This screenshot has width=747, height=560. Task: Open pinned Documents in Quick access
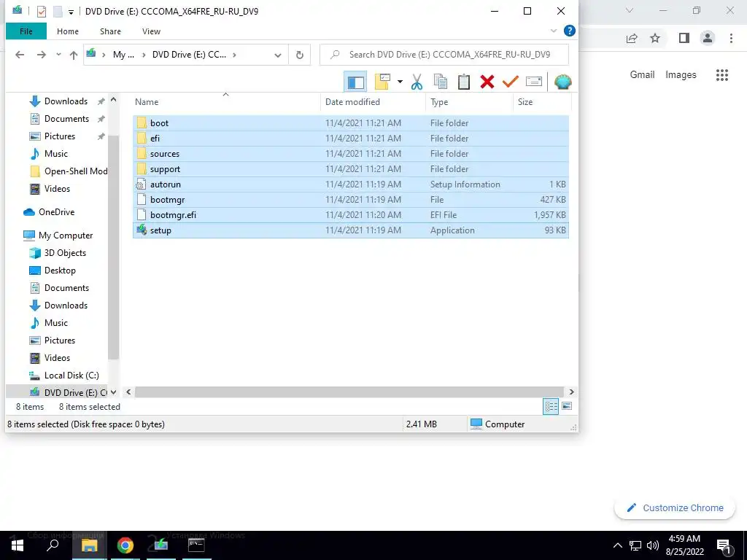point(66,119)
